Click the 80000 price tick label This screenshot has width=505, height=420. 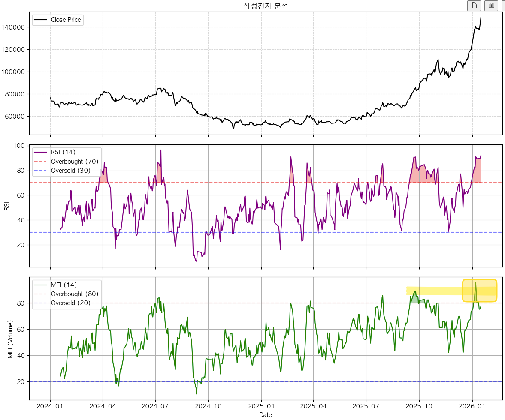pyautogui.click(x=15, y=94)
